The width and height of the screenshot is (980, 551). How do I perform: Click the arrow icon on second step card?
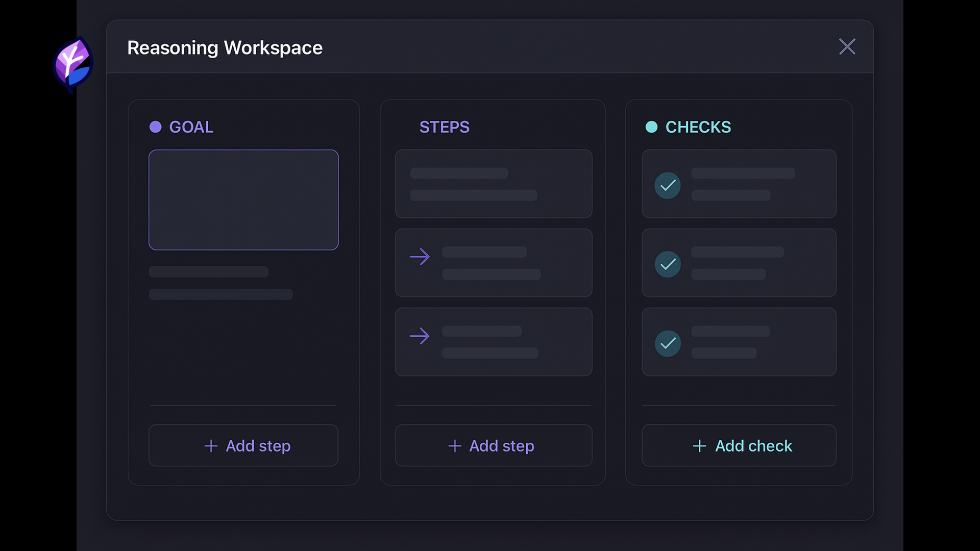[x=420, y=257]
